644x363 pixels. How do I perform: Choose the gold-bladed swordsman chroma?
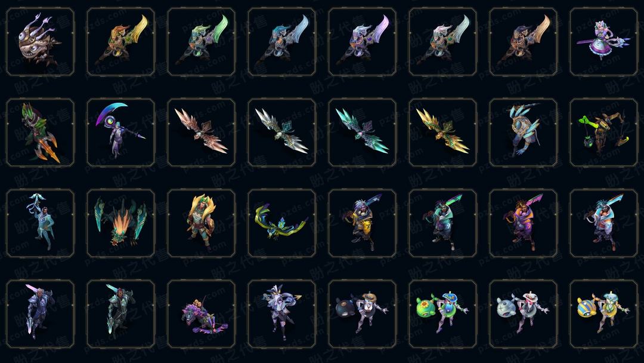pyautogui.click(x=120, y=42)
